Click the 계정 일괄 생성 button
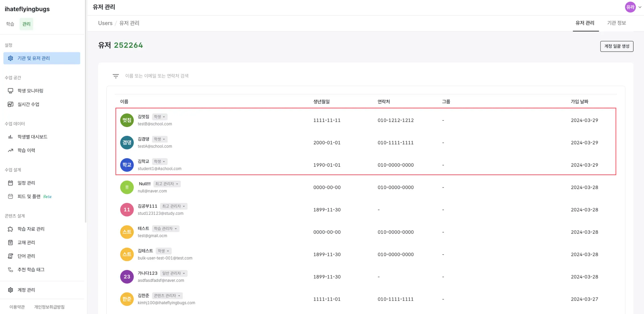644x314 pixels. (617, 46)
